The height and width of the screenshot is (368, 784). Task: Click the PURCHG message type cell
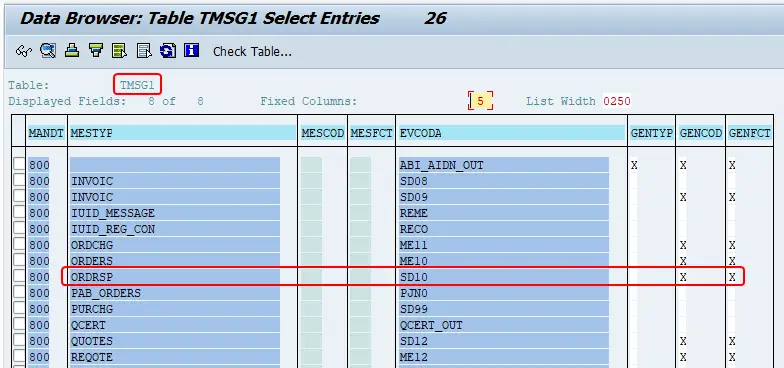pos(174,309)
